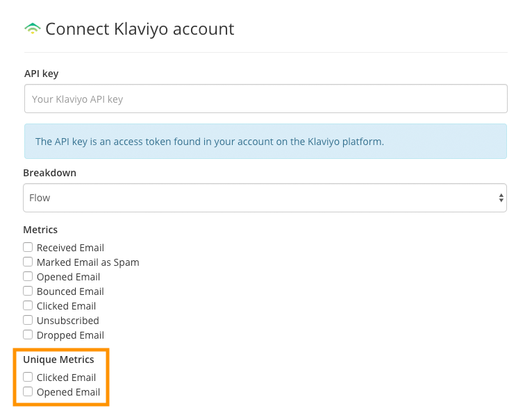This screenshot has width=532, height=415.
Task: Click the Connect Klaviyo account heading
Action: click(x=140, y=29)
